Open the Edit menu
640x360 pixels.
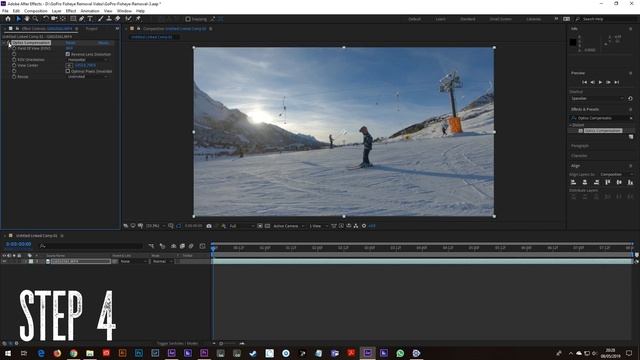click(x=16, y=11)
